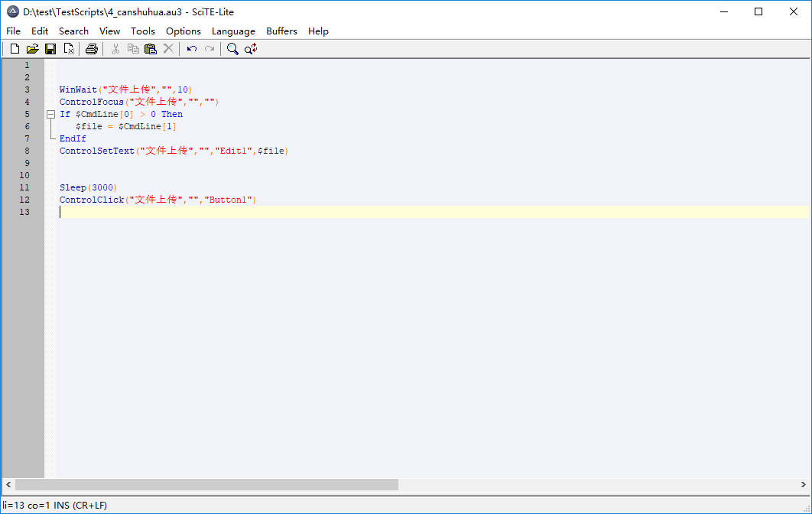Open the Language menu
The height and width of the screenshot is (514, 812).
(234, 31)
